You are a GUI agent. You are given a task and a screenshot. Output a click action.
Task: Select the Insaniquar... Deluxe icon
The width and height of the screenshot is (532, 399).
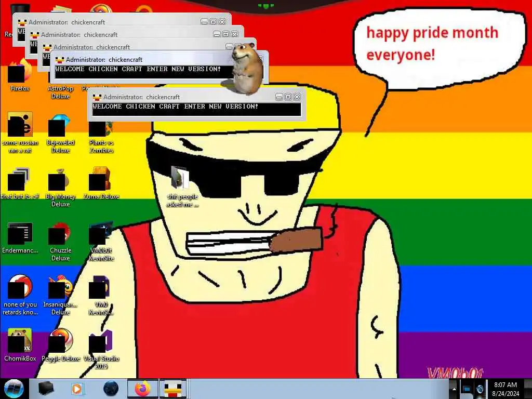click(x=60, y=295)
